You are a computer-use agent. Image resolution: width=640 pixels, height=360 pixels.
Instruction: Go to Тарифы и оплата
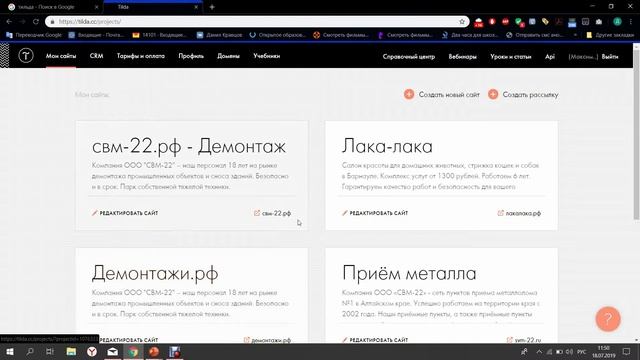point(140,56)
